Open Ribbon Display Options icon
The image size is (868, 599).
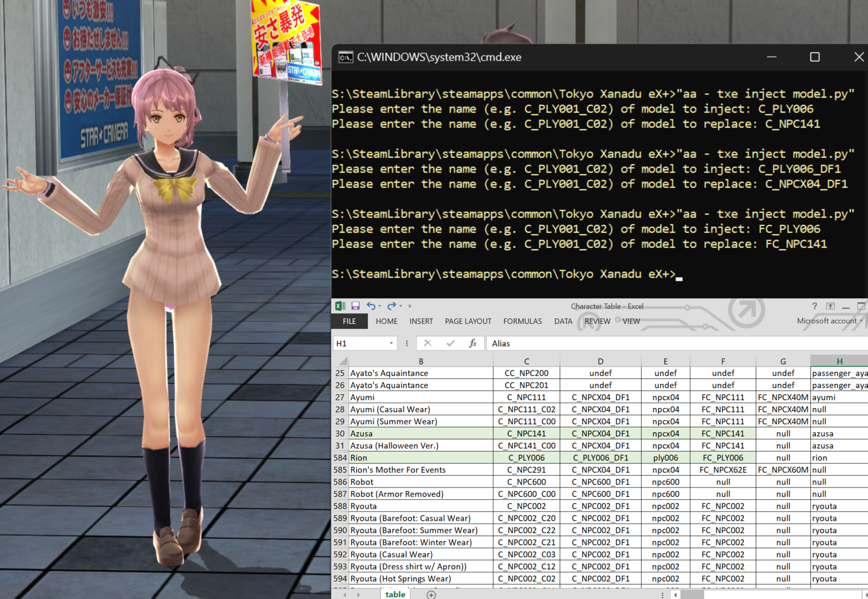[x=830, y=306]
